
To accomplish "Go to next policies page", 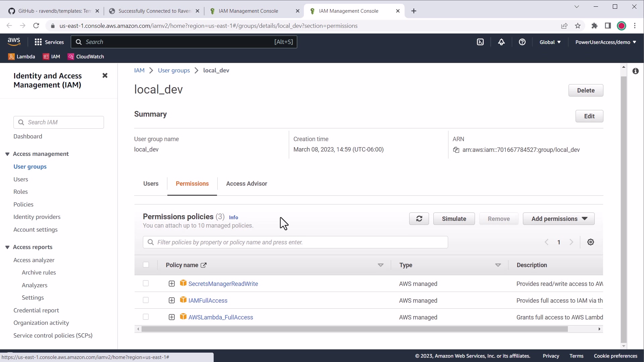I will click(x=572, y=242).
